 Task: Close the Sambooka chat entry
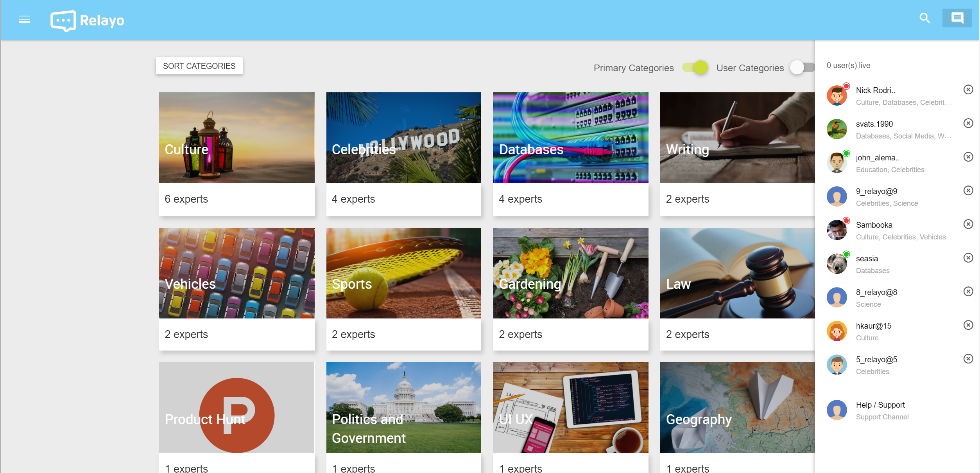coord(968,224)
